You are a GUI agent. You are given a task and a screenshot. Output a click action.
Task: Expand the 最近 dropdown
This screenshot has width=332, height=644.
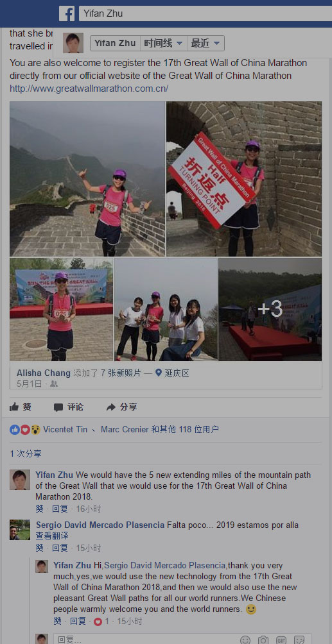(205, 43)
